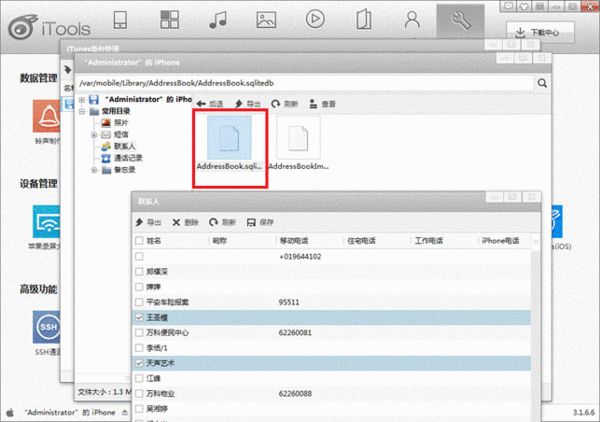
Task: Click phone number 62260081
Action: coord(295,332)
